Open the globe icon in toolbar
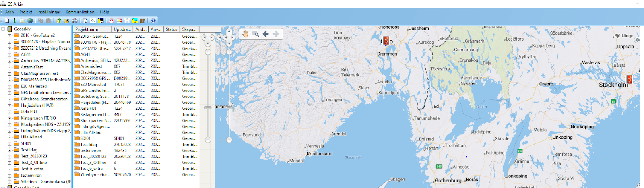Viewport: 644px width, 188px height. (30, 21)
